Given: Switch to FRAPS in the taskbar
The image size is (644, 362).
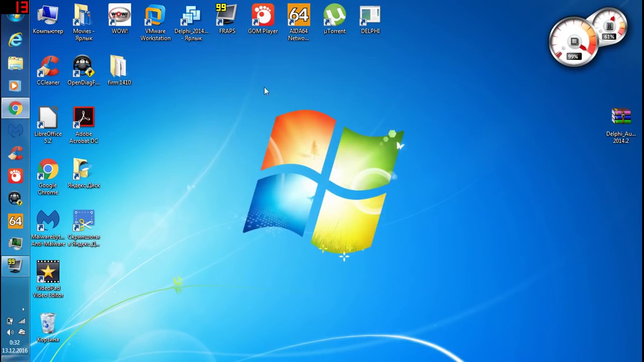Looking at the screenshot, I should pos(15,265).
